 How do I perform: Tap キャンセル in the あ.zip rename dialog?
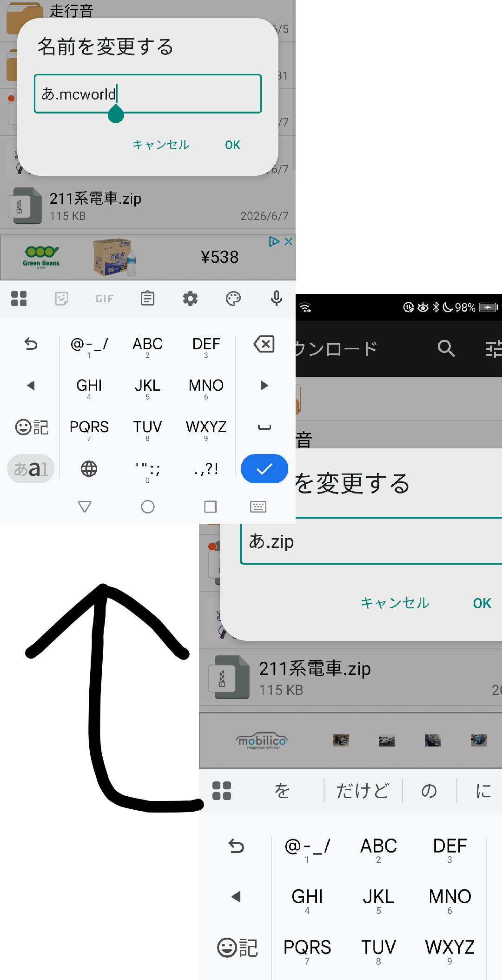tap(395, 603)
